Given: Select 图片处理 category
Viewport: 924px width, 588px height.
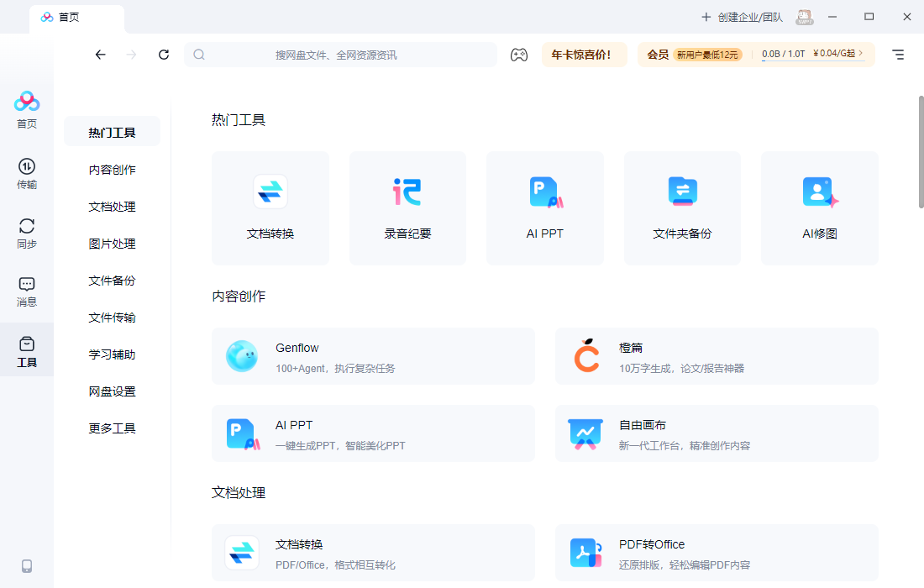Looking at the screenshot, I should pos(112,244).
